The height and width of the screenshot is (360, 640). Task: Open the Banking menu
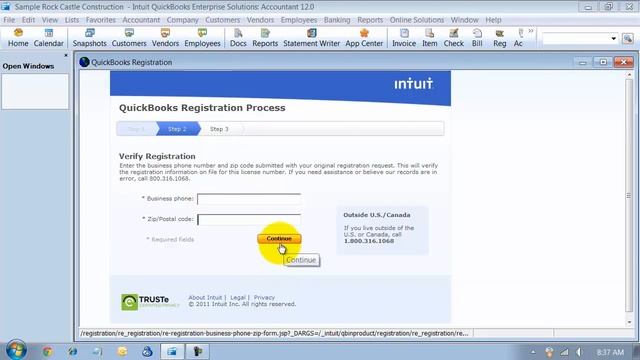[x=337, y=20]
